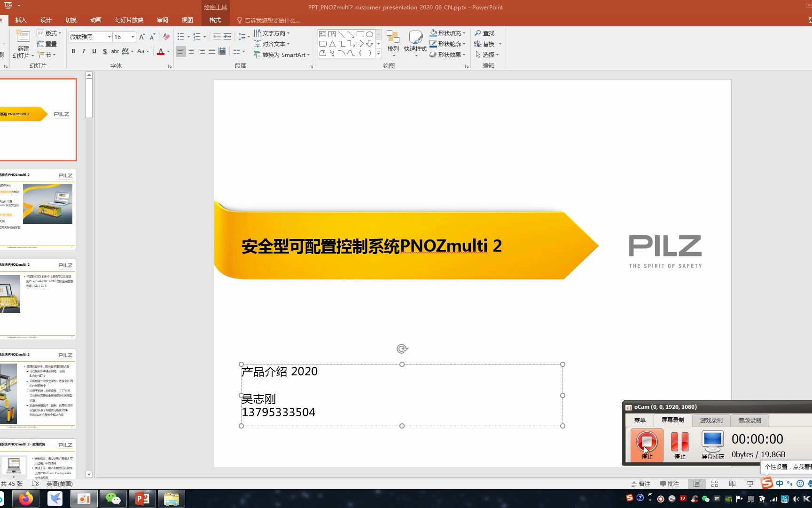Click Convert to SmartArt button

[x=282, y=55]
